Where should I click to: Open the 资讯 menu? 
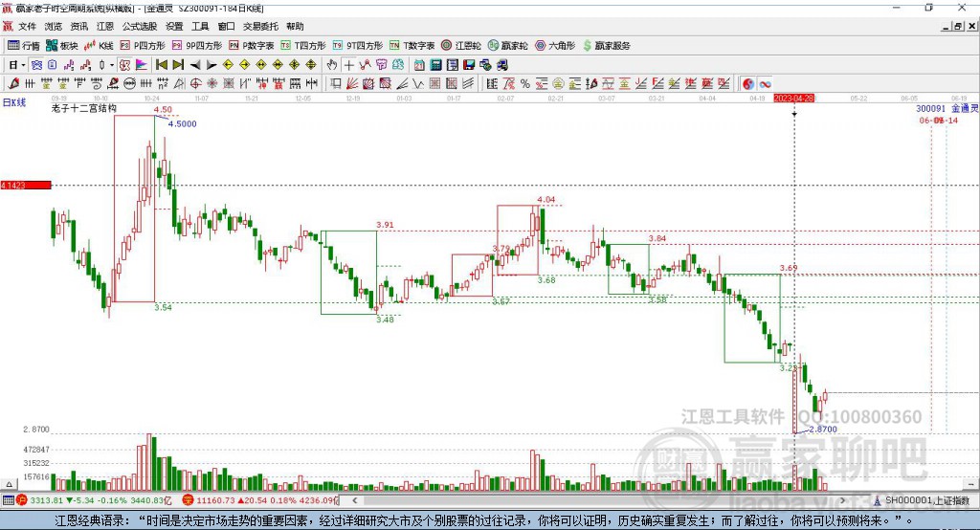point(78,26)
